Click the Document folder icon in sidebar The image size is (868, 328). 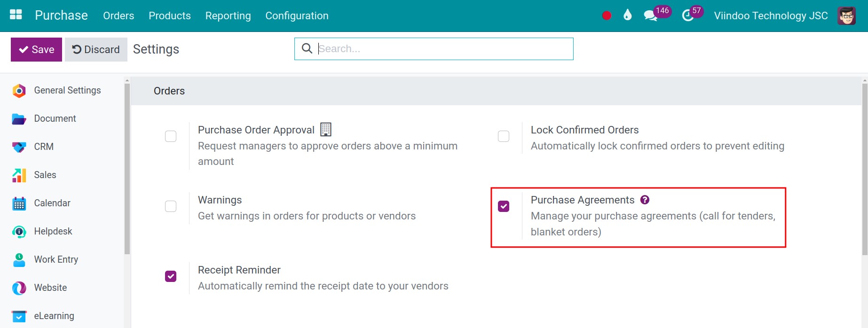tap(19, 119)
